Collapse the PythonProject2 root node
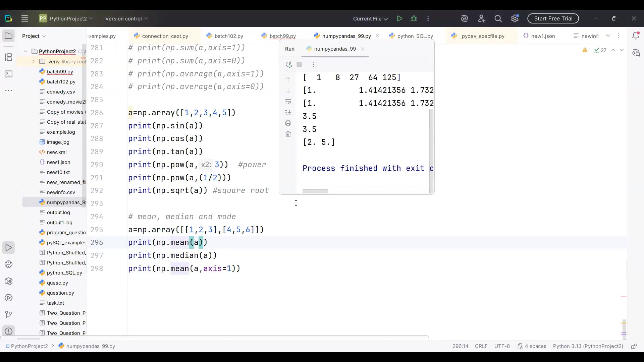 (25, 51)
